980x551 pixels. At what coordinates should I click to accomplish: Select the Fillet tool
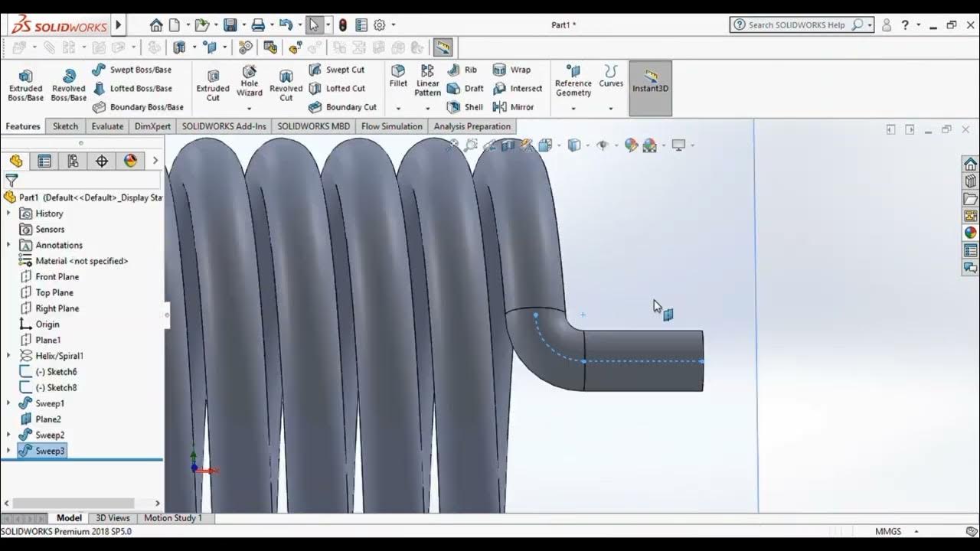pyautogui.click(x=398, y=76)
